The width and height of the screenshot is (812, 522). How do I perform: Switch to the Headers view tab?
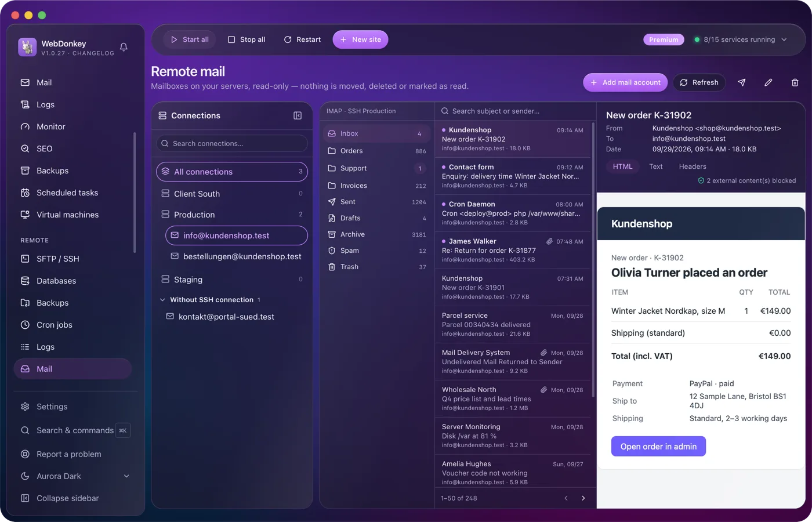pos(693,166)
